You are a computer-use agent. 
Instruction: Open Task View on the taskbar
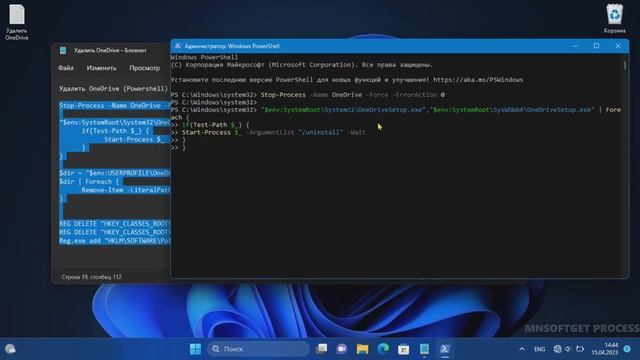coord(322,349)
